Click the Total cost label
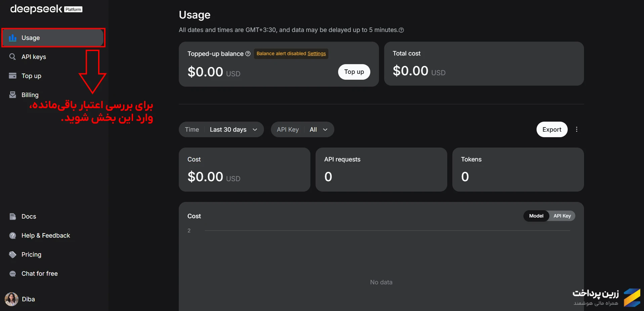 click(x=406, y=53)
